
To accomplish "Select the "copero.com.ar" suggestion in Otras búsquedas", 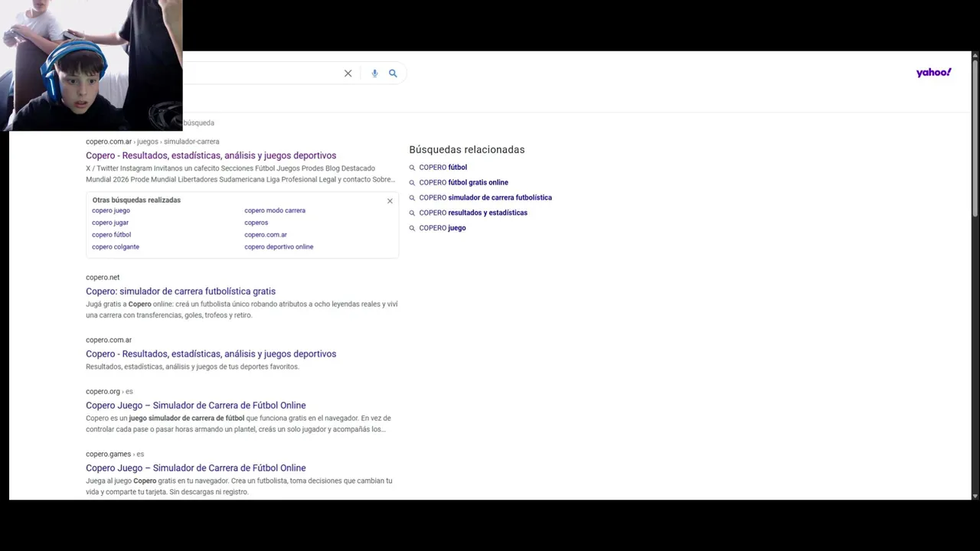I will click(x=266, y=235).
